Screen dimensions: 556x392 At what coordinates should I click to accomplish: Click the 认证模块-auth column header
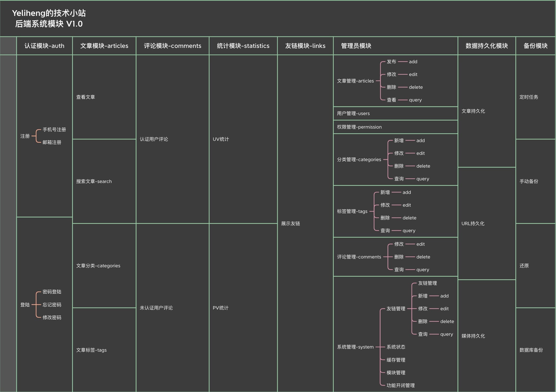(44, 46)
